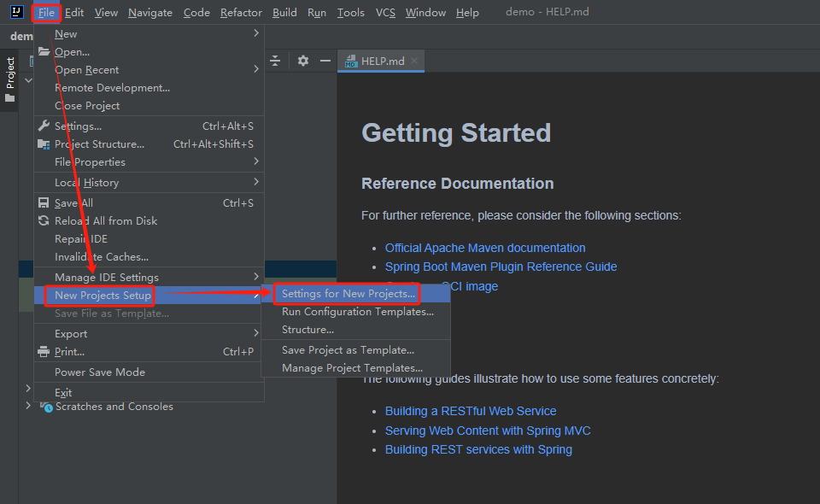The height and width of the screenshot is (504, 820).
Task: Close the HELP.md editor tab
Action: 414,62
